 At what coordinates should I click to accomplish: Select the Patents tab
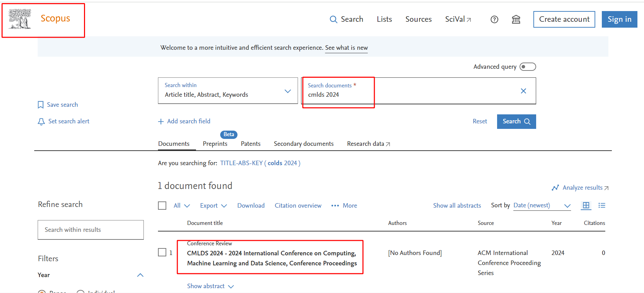tap(251, 144)
